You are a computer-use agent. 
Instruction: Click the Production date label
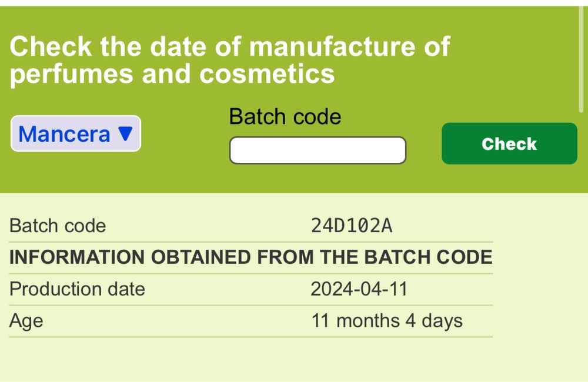point(77,289)
